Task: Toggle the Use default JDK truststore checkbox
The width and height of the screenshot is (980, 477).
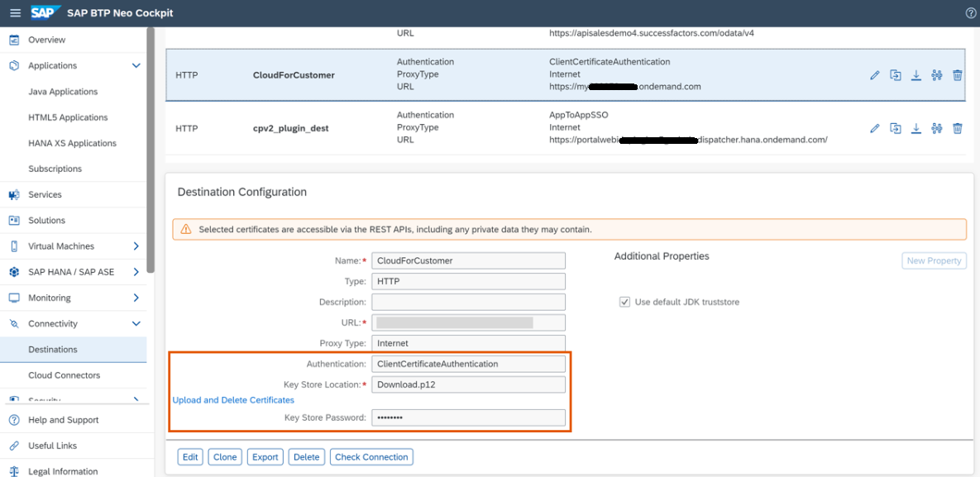Action: coord(624,302)
